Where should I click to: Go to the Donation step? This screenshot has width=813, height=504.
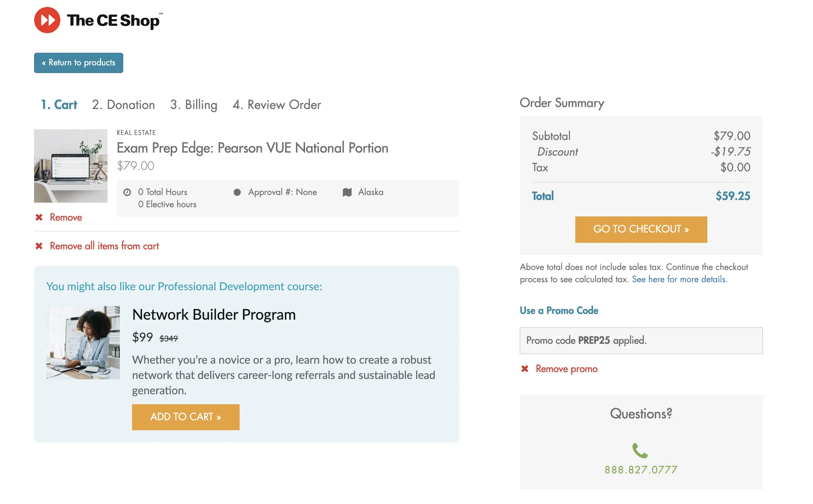pos(123,104)
